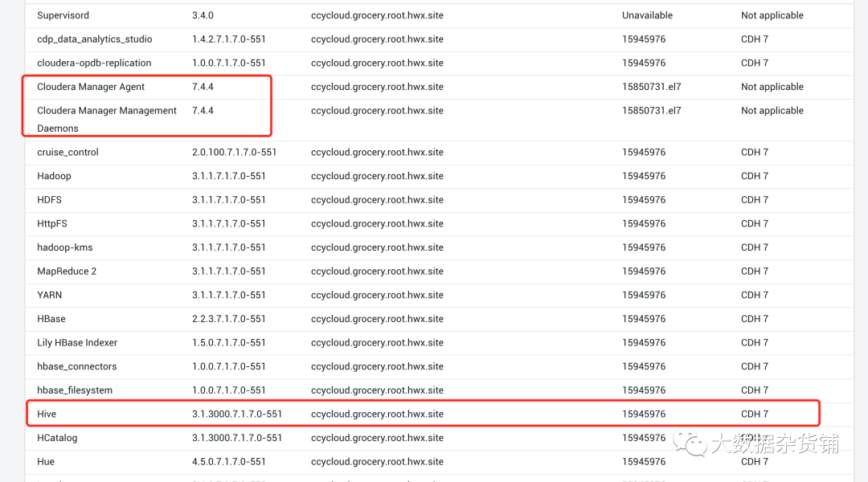Screen dimensions: 868x482
Task: Click the Unavailable build value for Supervisord
Action: tap(647, 15)
